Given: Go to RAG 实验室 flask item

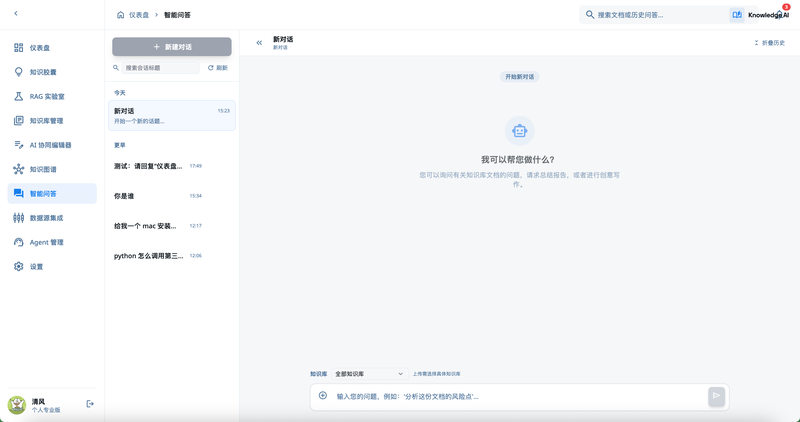Looking at the screenshot, I should pyautogui.click(x=52, y=96).
